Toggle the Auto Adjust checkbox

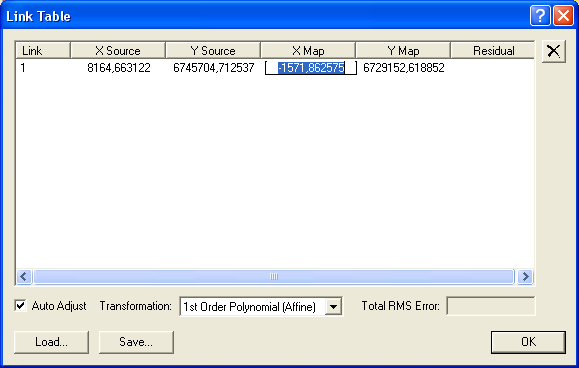[x=21, y=306]
